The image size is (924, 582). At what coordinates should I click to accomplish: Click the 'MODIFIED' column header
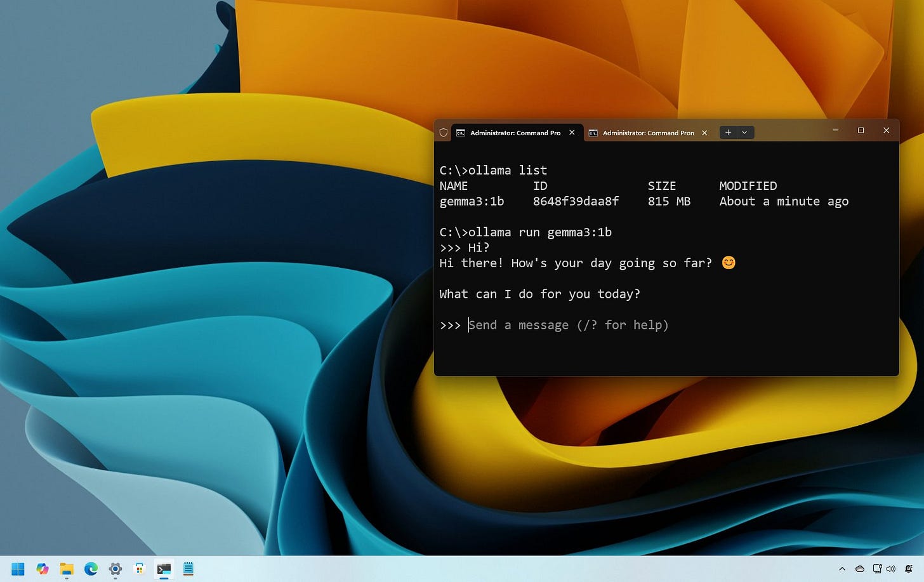(x=748, y=186)
